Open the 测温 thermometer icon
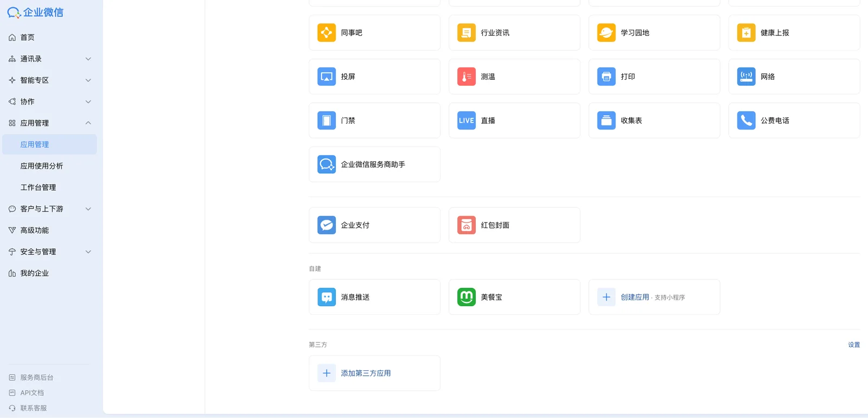Screen dimensions: 868x418 [x=467, y=77]
